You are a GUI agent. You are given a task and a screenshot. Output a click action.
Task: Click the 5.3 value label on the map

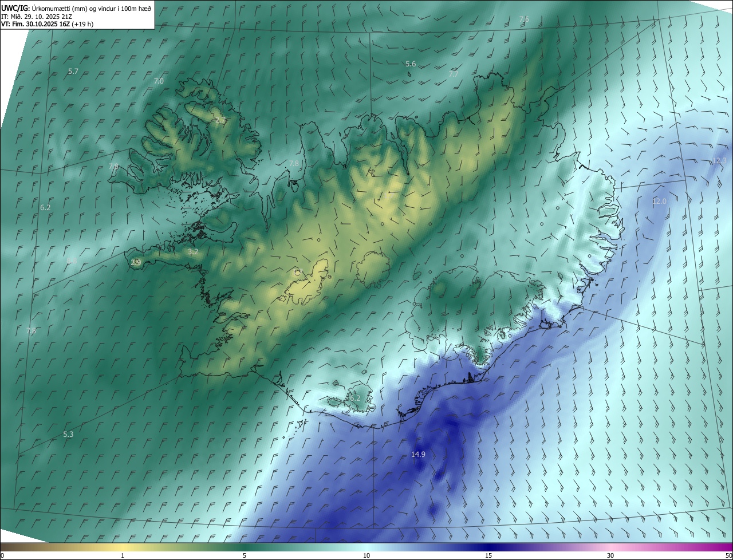point(68,435)
